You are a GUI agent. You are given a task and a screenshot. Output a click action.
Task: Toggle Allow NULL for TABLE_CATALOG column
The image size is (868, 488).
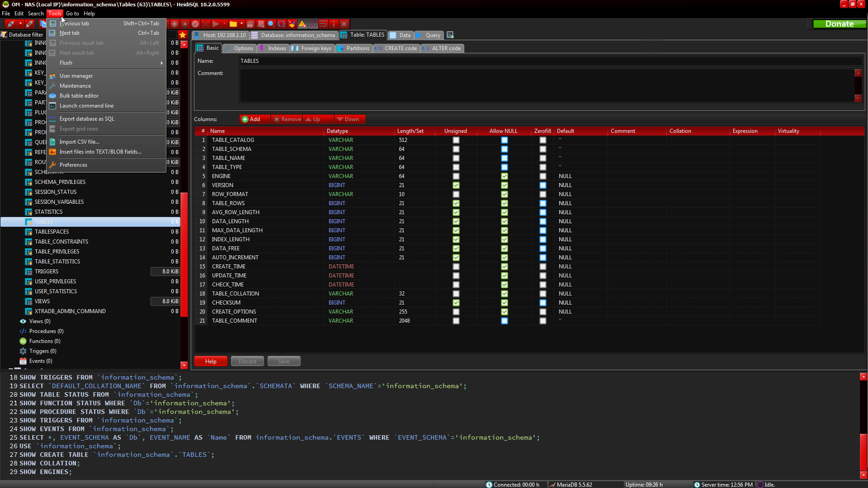coord(504,140)
